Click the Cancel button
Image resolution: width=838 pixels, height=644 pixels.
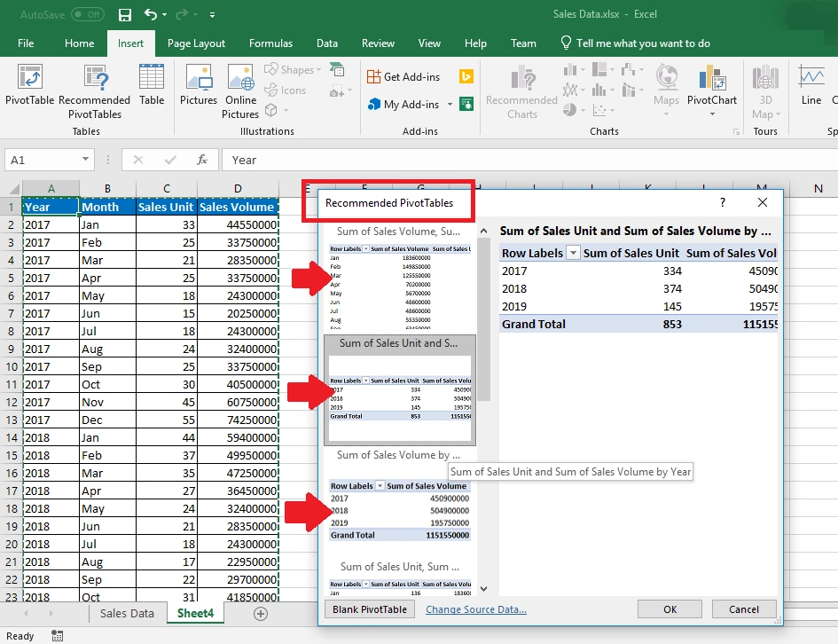[743, 609]
